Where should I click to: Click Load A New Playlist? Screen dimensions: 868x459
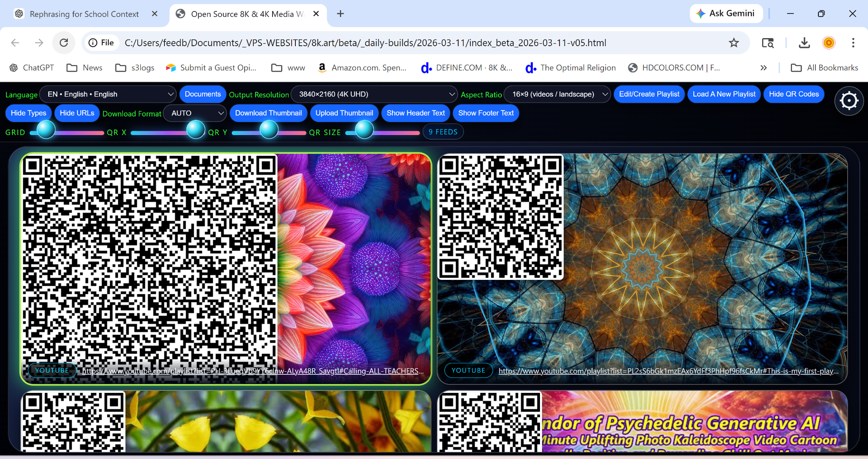tap(724, 94)
